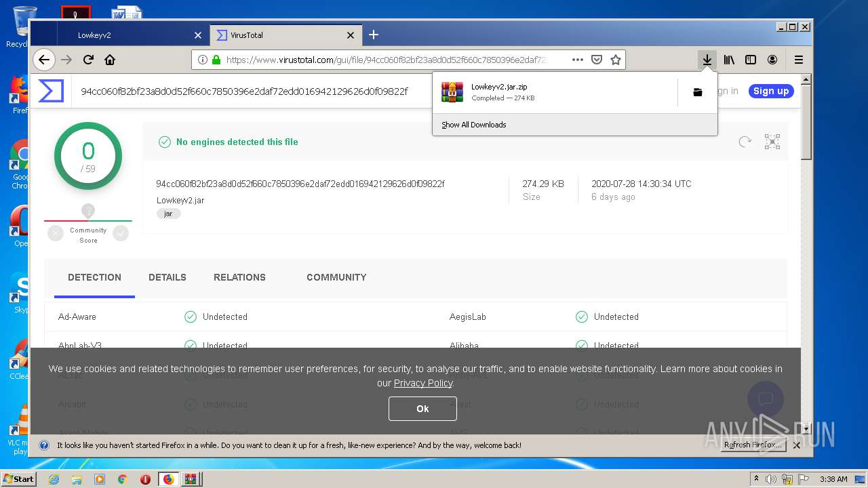Open Opera from the taskbar
Image resolution: width=868 pixels, height=488 pixels.
[x=145, y=479]
